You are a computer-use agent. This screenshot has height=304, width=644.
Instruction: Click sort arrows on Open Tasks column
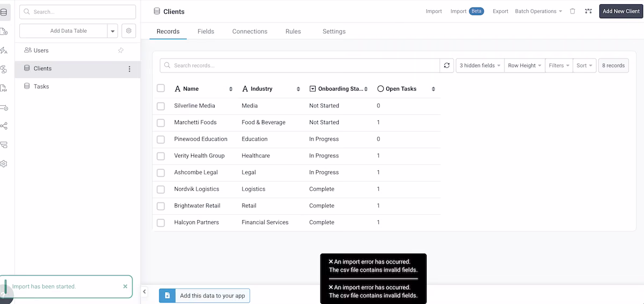[433, 89]
